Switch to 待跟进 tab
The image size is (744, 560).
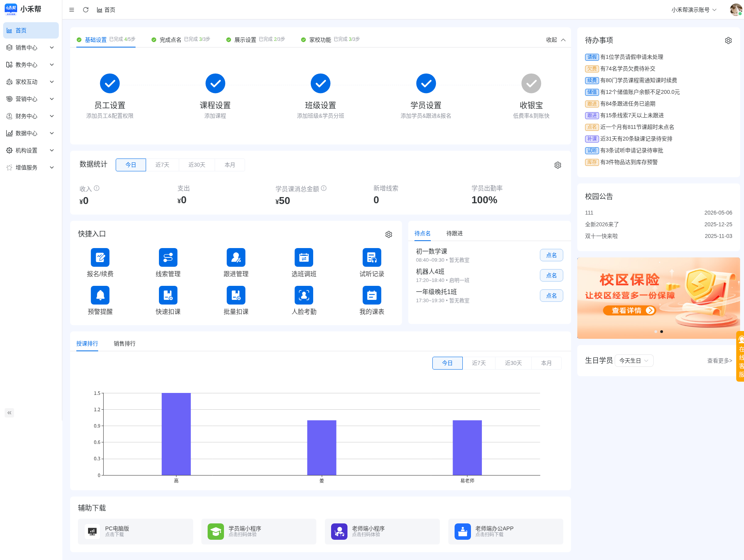(x=455, y=233)
